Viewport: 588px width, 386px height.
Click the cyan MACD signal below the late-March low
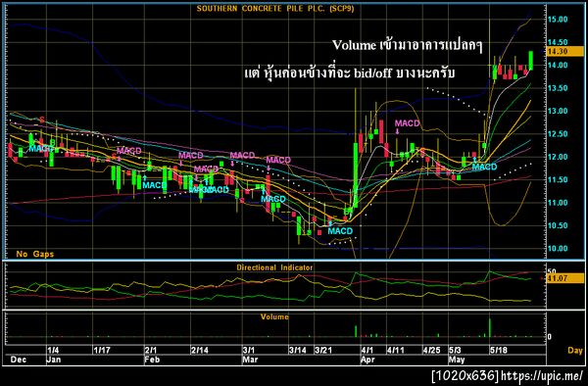click(x=340, y=231)
